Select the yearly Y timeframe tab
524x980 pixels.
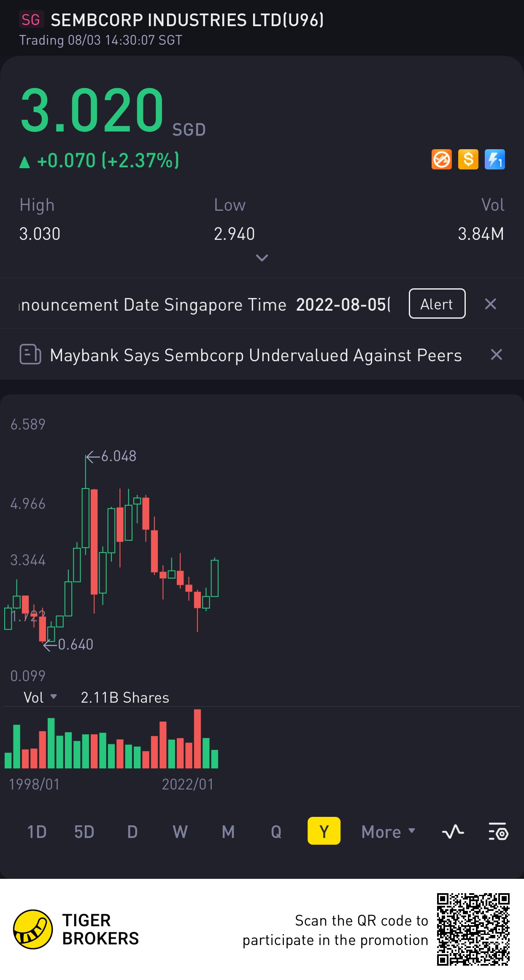tap(324, 831)
